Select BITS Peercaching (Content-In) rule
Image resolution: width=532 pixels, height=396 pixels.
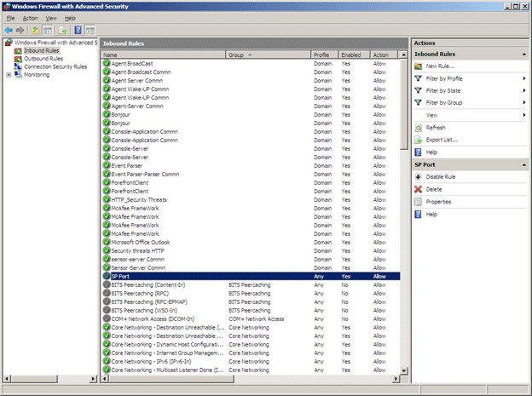pyautogui.click(x=251, y=284)
